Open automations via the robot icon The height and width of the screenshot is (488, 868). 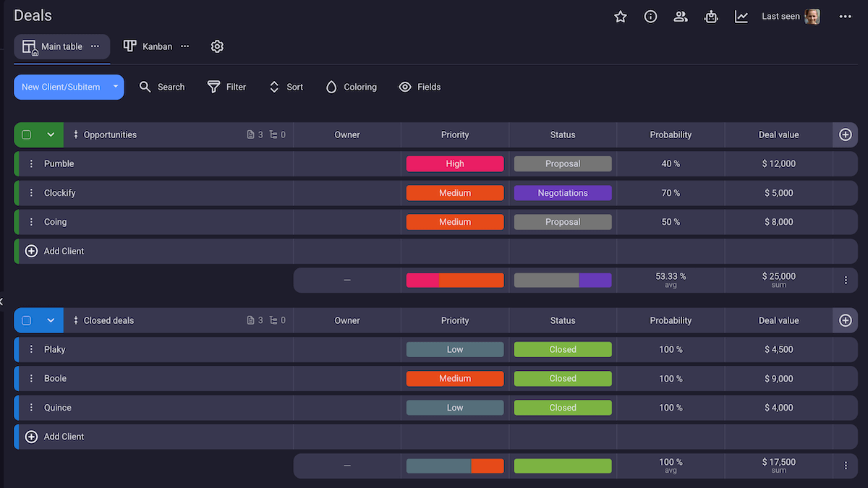[x=711, y=16]
